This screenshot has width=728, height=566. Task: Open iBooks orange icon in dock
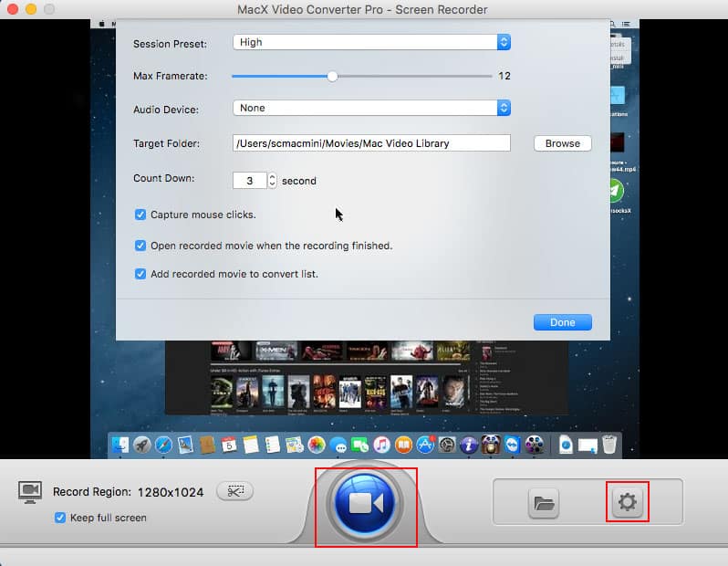point(403,445)
